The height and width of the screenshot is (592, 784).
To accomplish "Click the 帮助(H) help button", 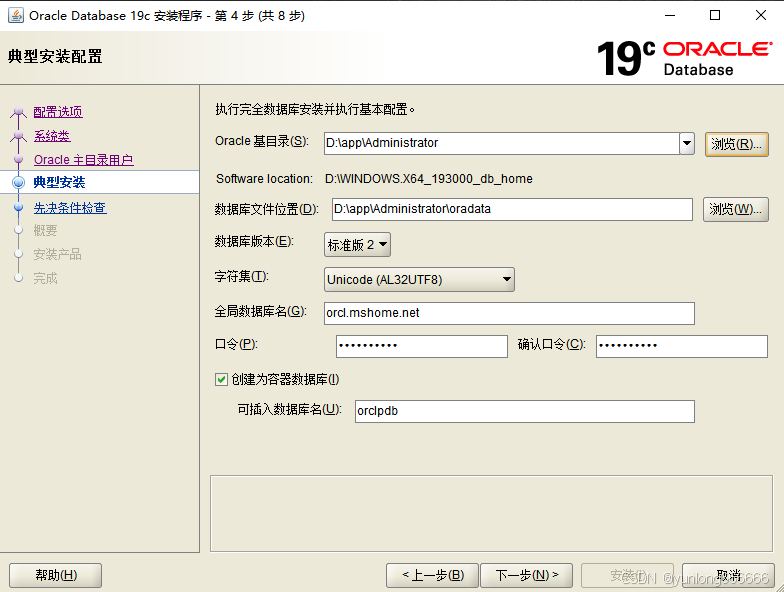I will click(x=56, y=575).
